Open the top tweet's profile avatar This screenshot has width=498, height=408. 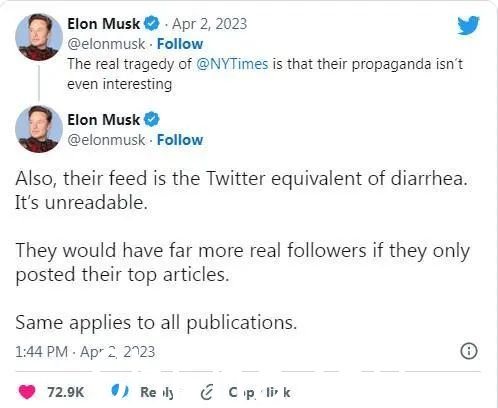point(39,37)
